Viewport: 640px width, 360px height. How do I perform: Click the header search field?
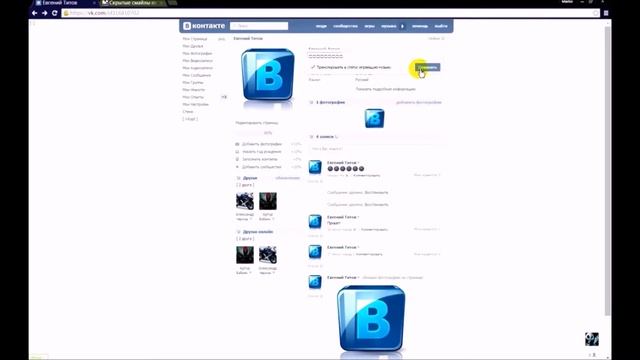[x=259, y=26]
